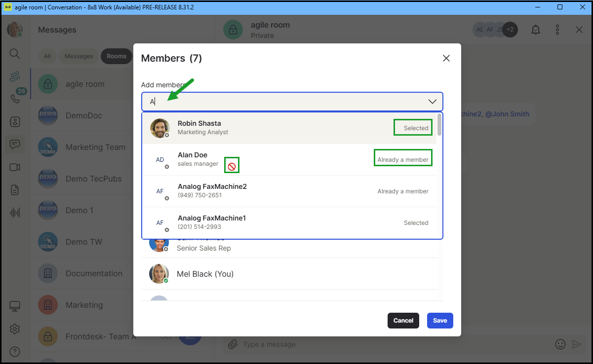Open the calls phone icon with badge
593x364 pixels.
(15, 99)
